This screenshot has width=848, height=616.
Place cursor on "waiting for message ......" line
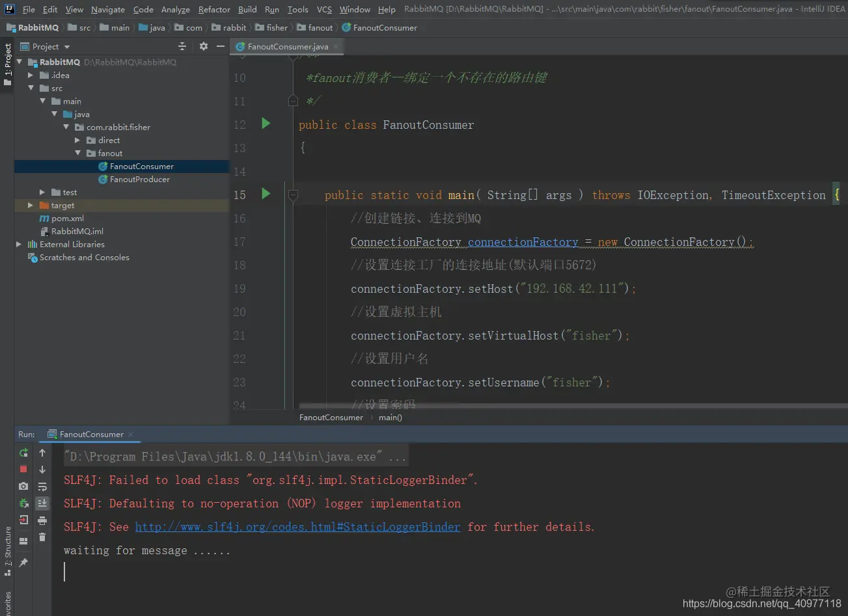coord(147,550)
